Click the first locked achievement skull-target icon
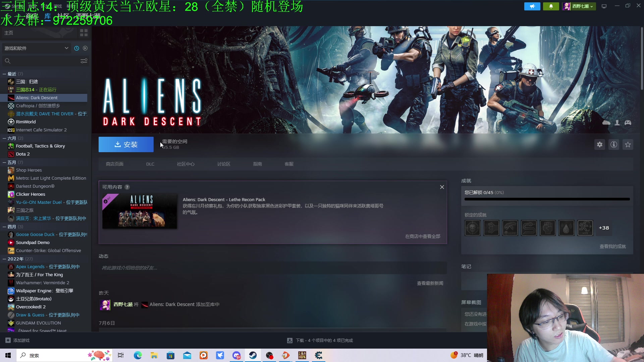644x362 pixels. point(473,228)
